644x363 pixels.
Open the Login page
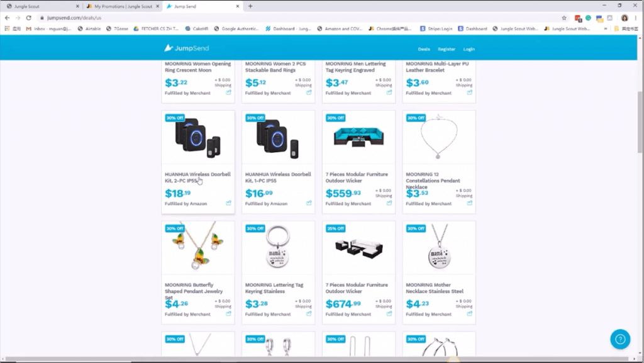tap(469, 49)
